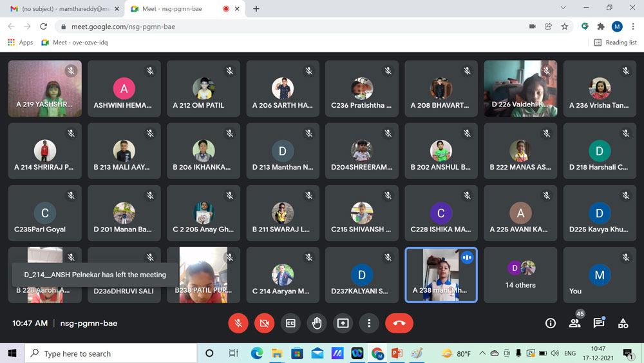Toggle the camera off button

tap(264, 323)
